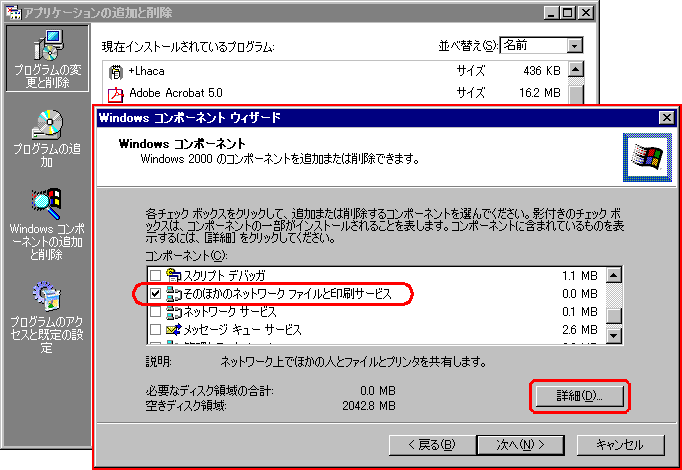Select the +Lhaca program row text
The image size is (682, 470).
pos(147,71)
